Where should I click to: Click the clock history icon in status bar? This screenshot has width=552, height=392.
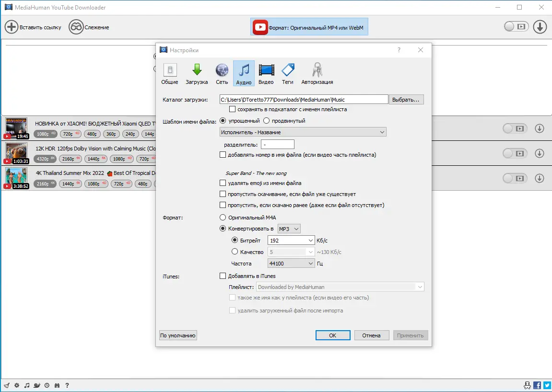[47, 385]
